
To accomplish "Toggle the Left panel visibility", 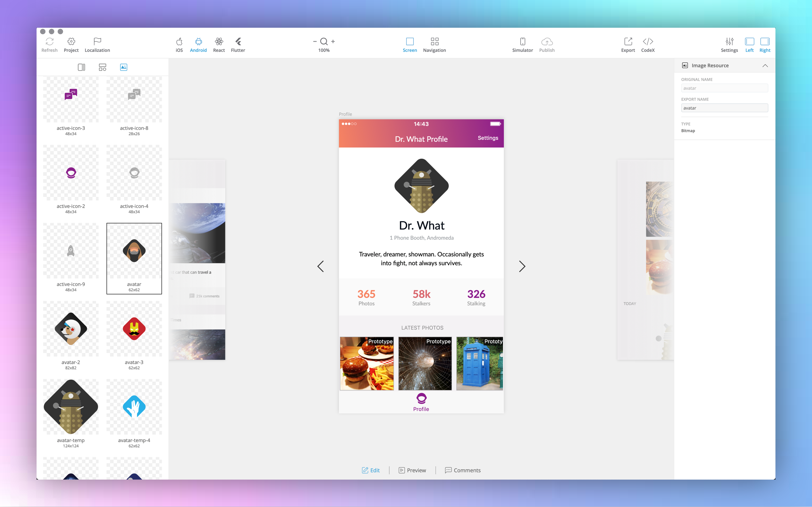I will [x=749, y=42].
